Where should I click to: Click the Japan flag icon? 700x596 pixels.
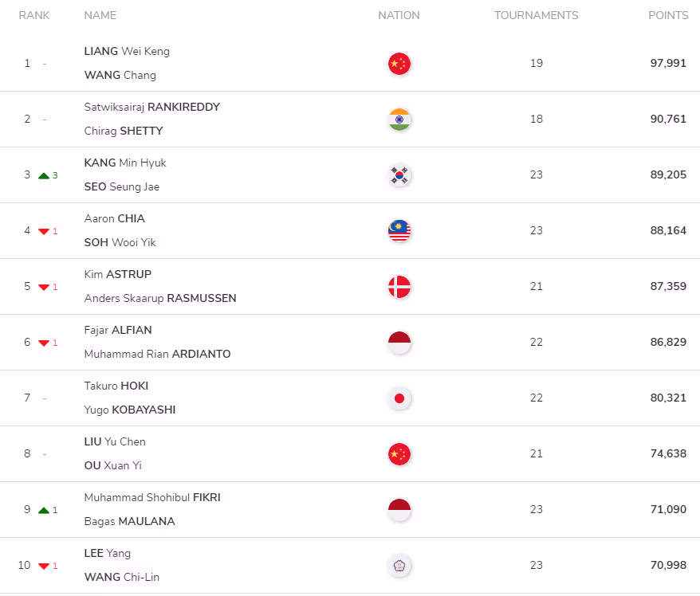399,398
